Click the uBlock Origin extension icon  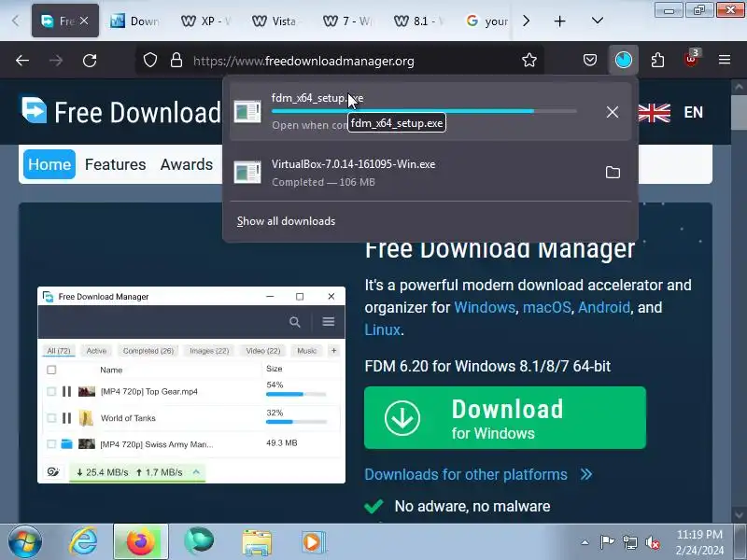click(x=691, y=59)
